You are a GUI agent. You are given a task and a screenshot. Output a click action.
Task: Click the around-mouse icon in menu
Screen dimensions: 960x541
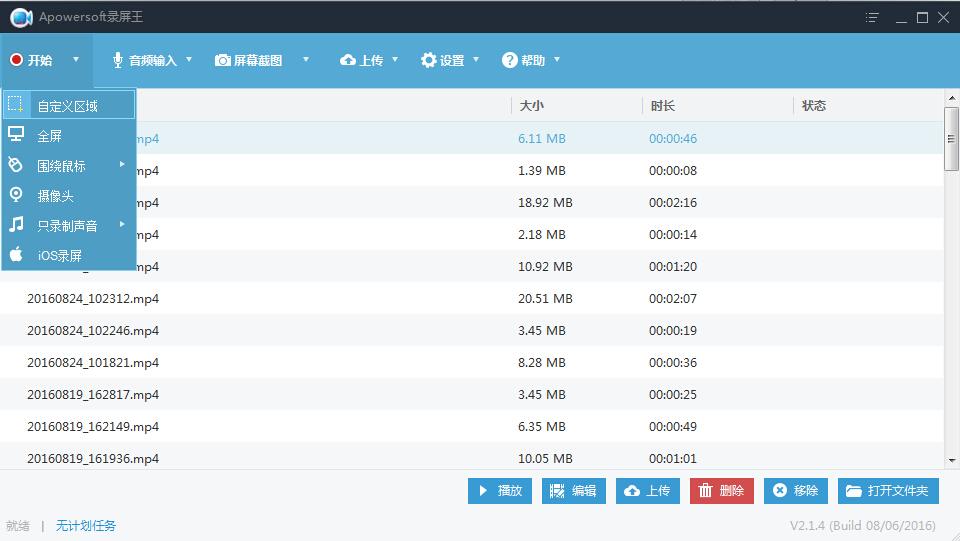pyautogui.click(x=16, y=165)
